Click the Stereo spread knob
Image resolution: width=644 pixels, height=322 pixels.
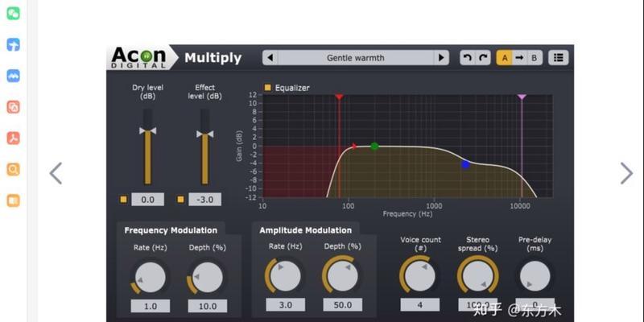tap(477, 276)
